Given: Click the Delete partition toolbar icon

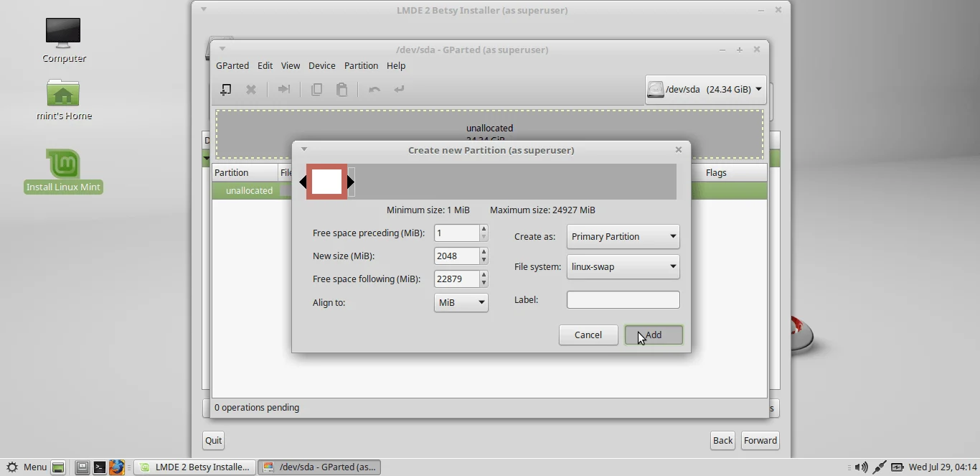Looking at the screenshot, I should (251, 89).
